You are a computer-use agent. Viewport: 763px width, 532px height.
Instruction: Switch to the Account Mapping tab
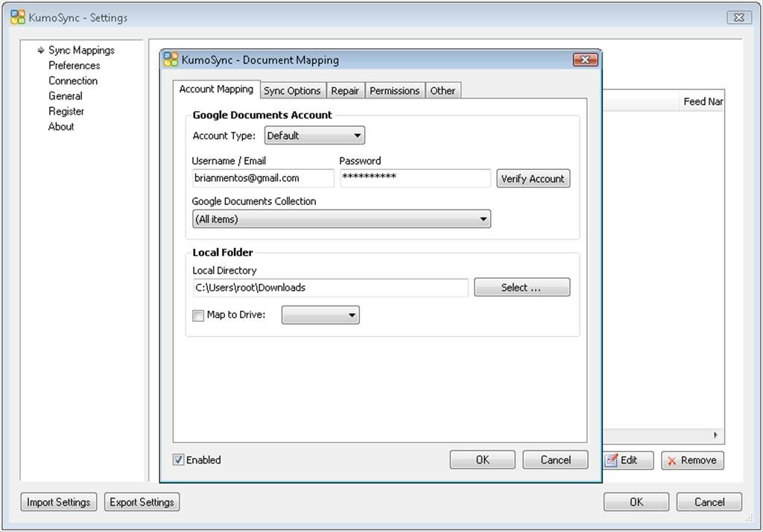point(216,89)
